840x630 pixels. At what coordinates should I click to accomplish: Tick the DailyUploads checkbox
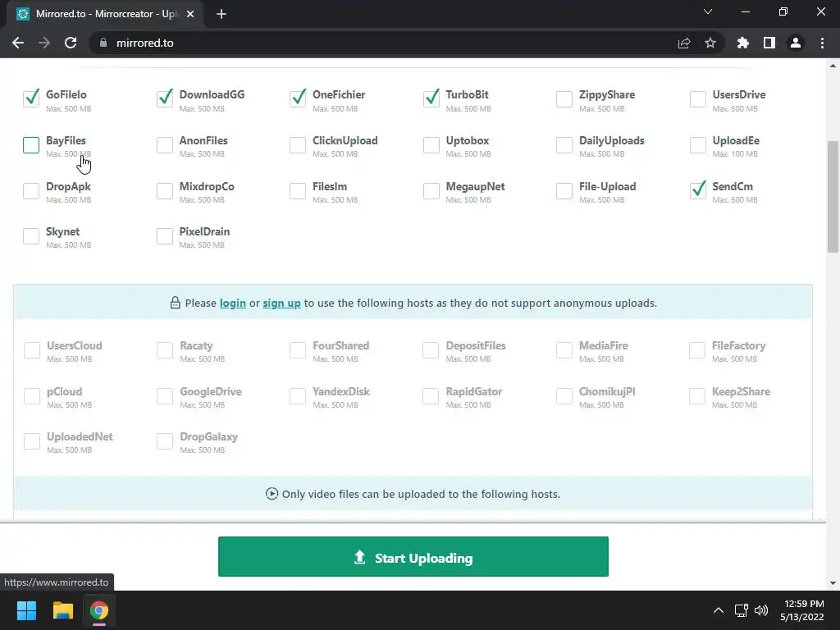coord(564,144)
